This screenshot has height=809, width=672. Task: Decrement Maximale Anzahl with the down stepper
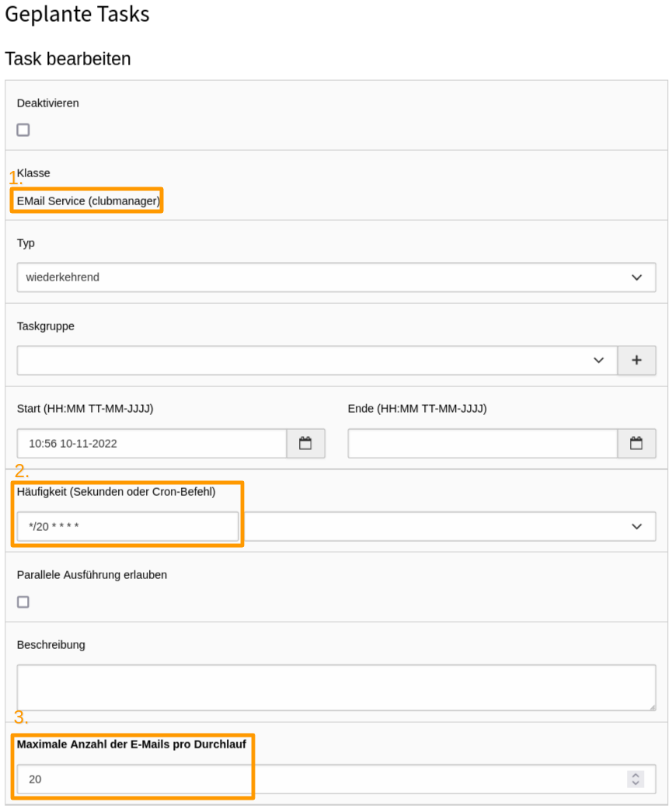pos(635,783)
